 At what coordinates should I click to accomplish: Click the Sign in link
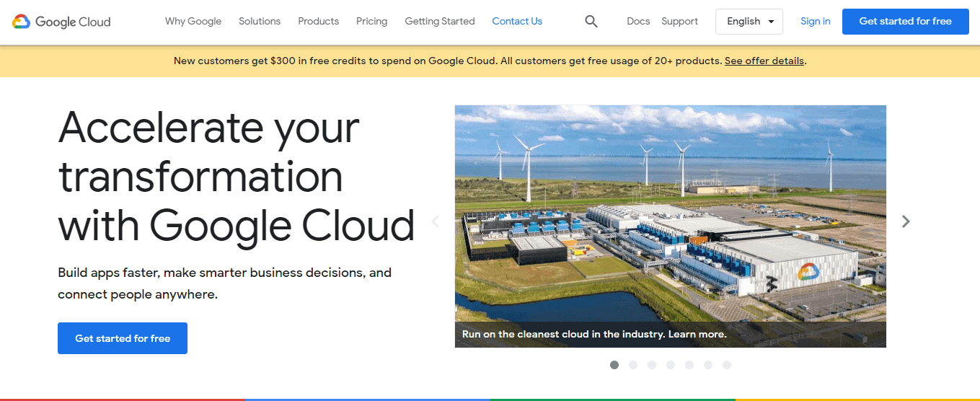pos(815,22)
